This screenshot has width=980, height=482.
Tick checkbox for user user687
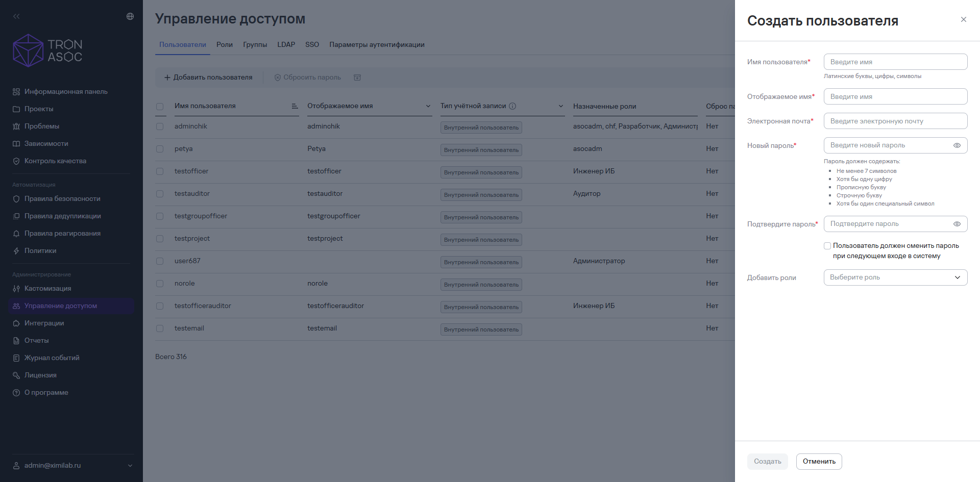[x=160, y=261]
